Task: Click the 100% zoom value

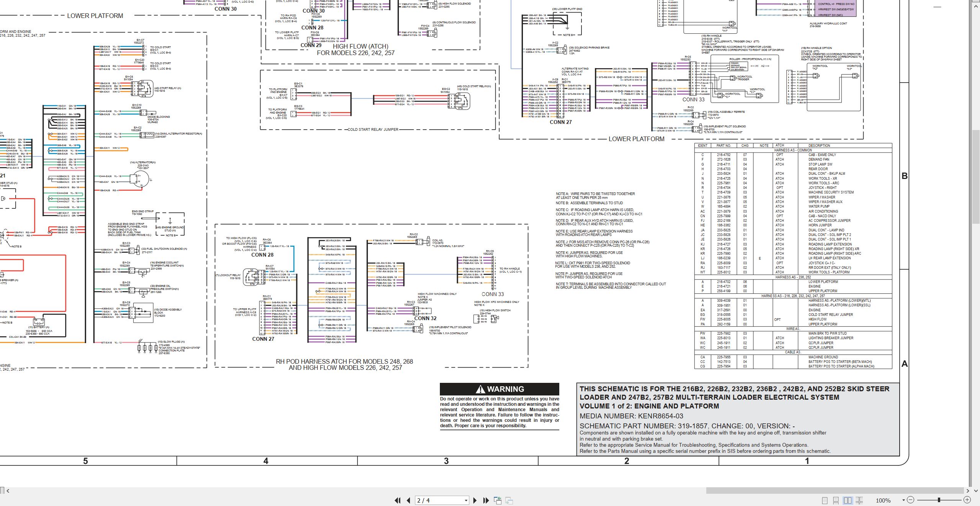Action: [x=883, y=500]
